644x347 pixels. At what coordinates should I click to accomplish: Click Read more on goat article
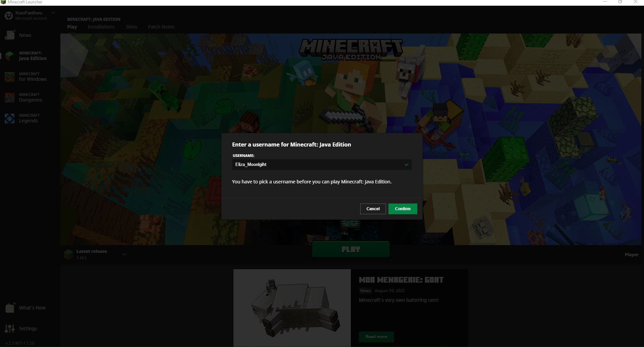coord(376,337)
